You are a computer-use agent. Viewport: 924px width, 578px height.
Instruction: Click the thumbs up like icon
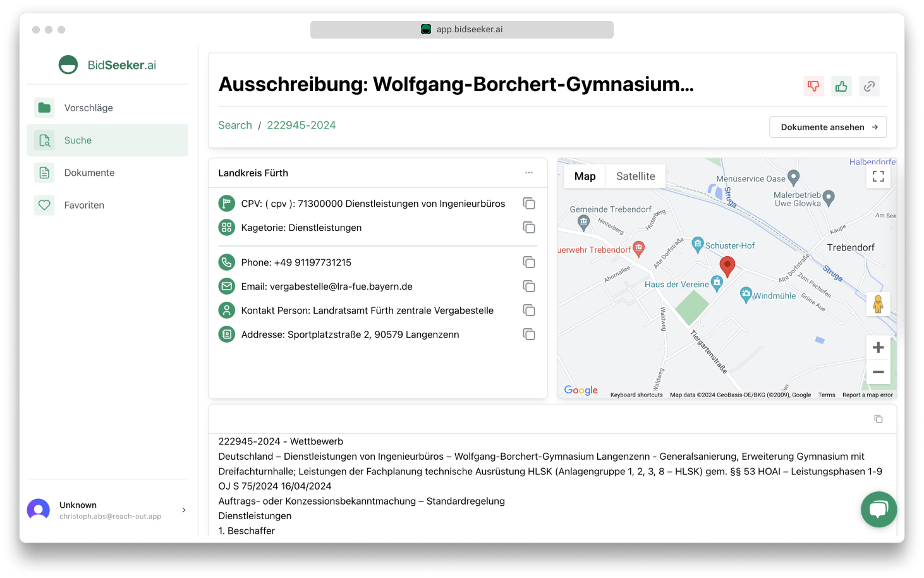(x=841, y=86)
